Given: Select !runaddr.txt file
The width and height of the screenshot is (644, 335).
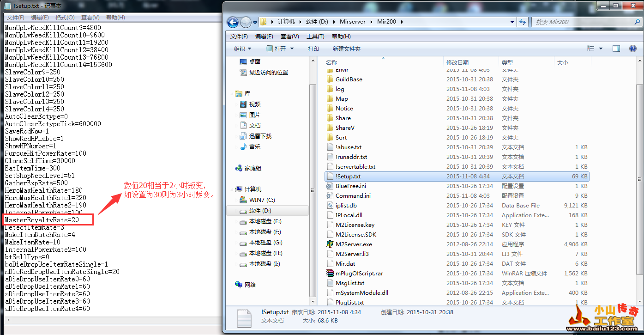Looking at the screenshot, I should pos(347,157).
